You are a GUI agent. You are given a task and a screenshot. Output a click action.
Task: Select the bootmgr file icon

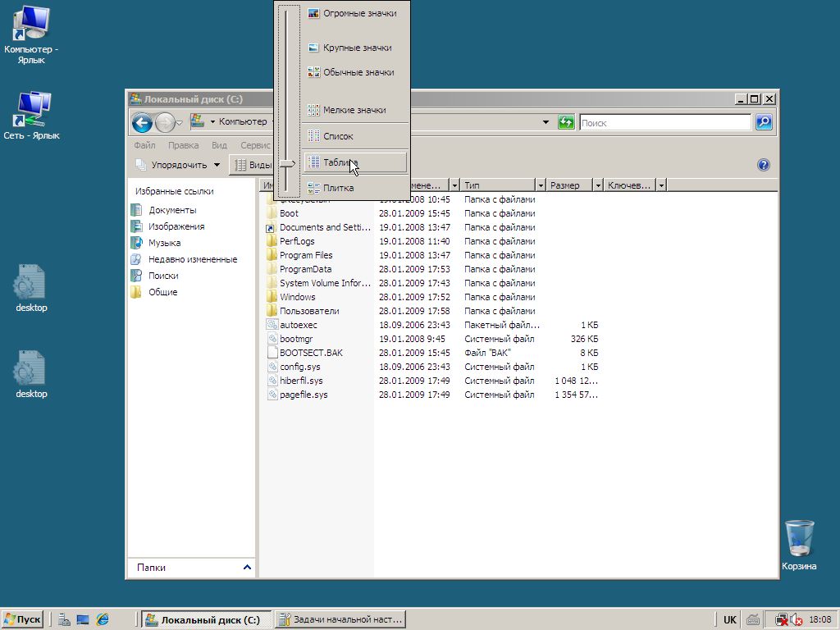(x=272, y=339)
